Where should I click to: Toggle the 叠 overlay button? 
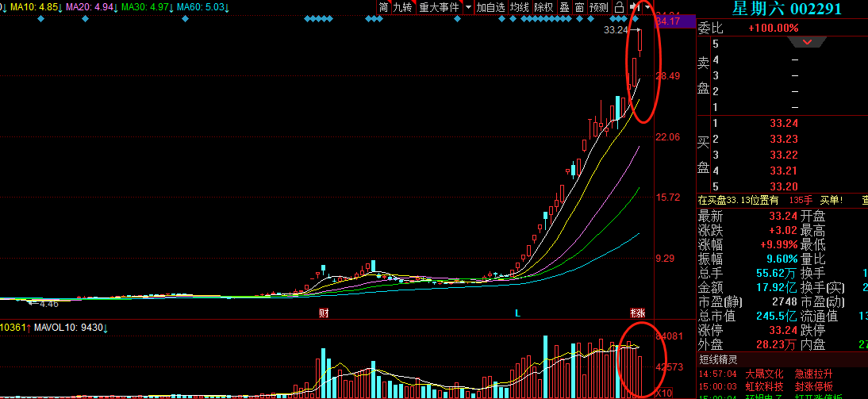(x=564, y=7)
